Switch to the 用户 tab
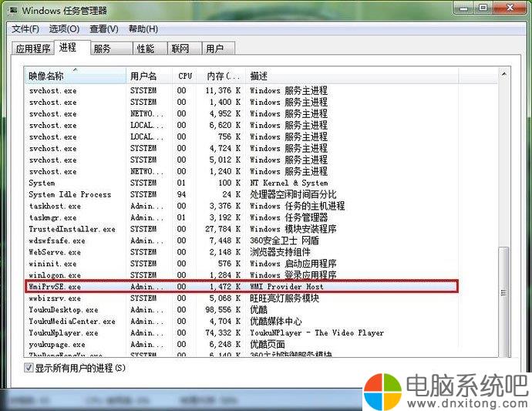 click(x=218, y=49)
